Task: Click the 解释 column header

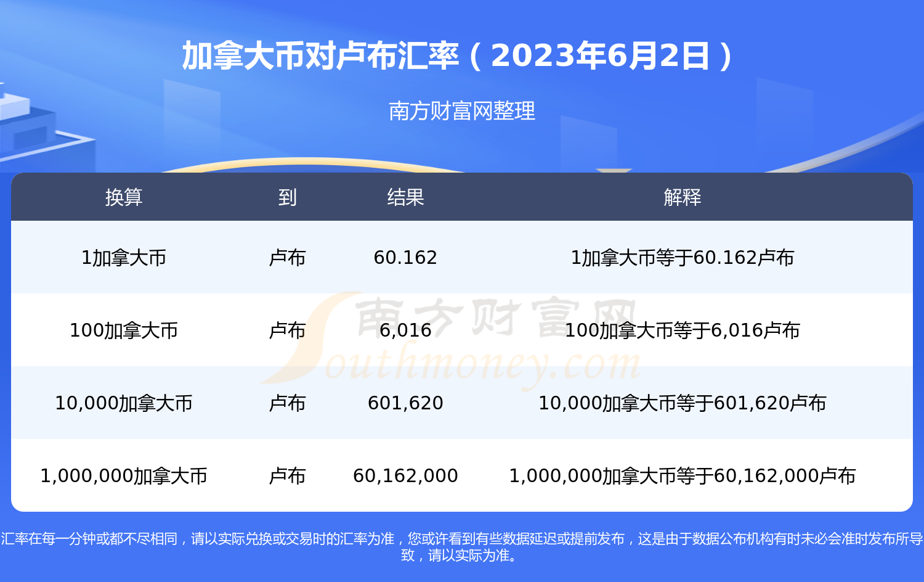Action: coord(683,197)
